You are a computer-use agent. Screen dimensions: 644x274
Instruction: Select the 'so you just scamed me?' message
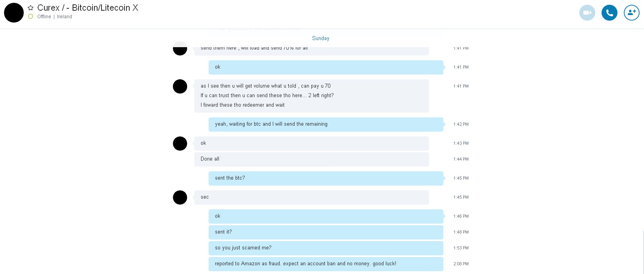click(x=326, y=248)
